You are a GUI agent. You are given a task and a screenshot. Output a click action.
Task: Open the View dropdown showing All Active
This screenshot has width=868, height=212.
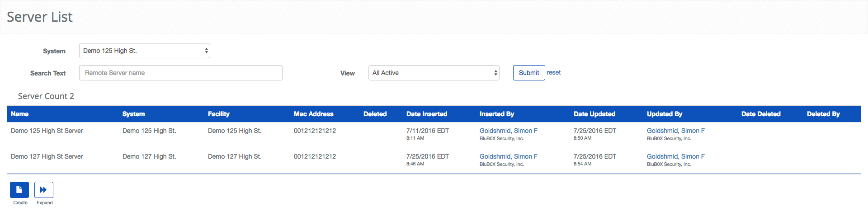(x=434, y=73)
